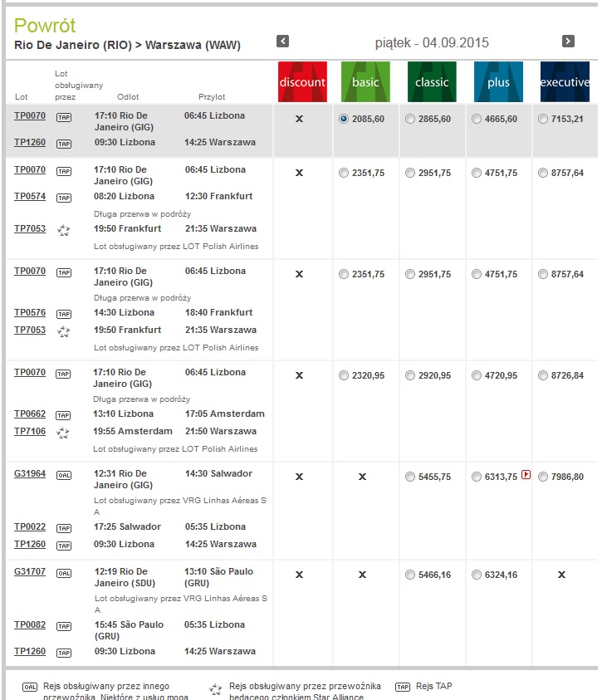Click OAL icon next to G31964
Screen dimensions: 602x700
[x=64, y=475]
